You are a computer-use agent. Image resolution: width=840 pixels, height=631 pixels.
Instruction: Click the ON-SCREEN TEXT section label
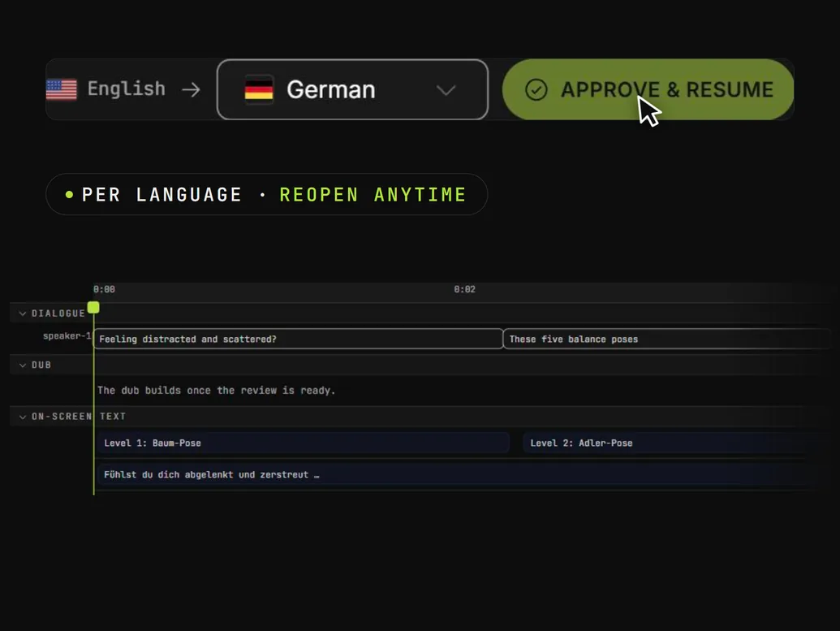tap(79, 417)
